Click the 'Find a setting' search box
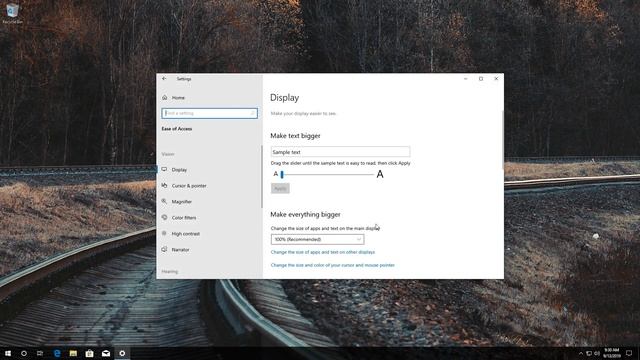640x360 pixels. point(209,113)
